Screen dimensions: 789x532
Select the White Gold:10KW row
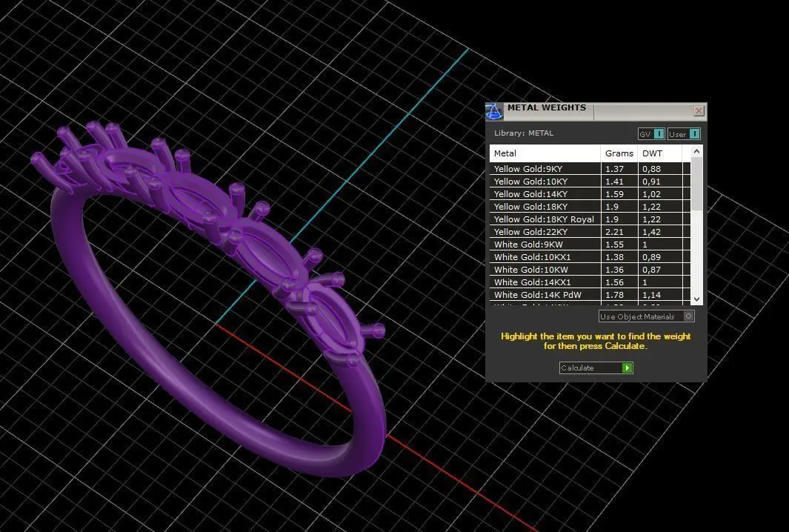coord(590,269)
